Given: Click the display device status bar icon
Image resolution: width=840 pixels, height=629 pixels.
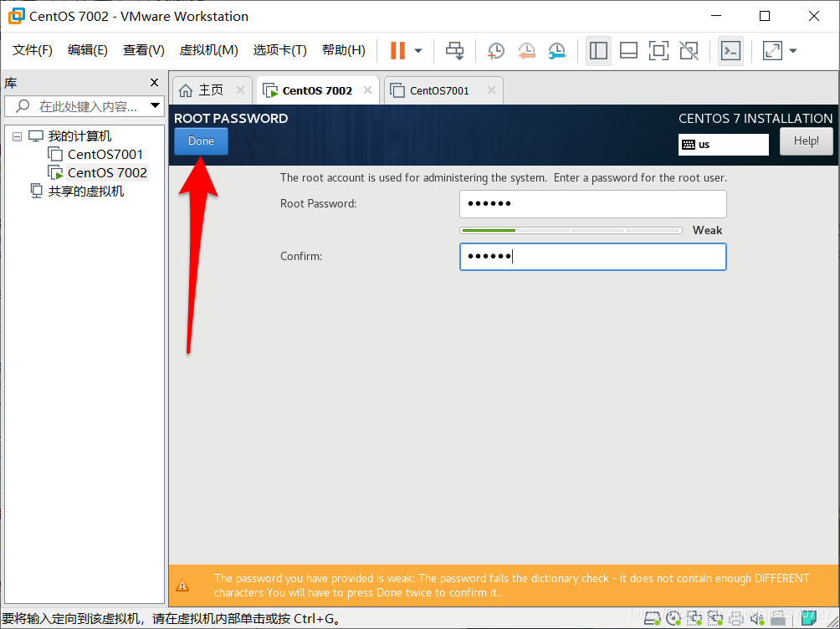Looking at the screenshot, I should (x=778, y=619).
